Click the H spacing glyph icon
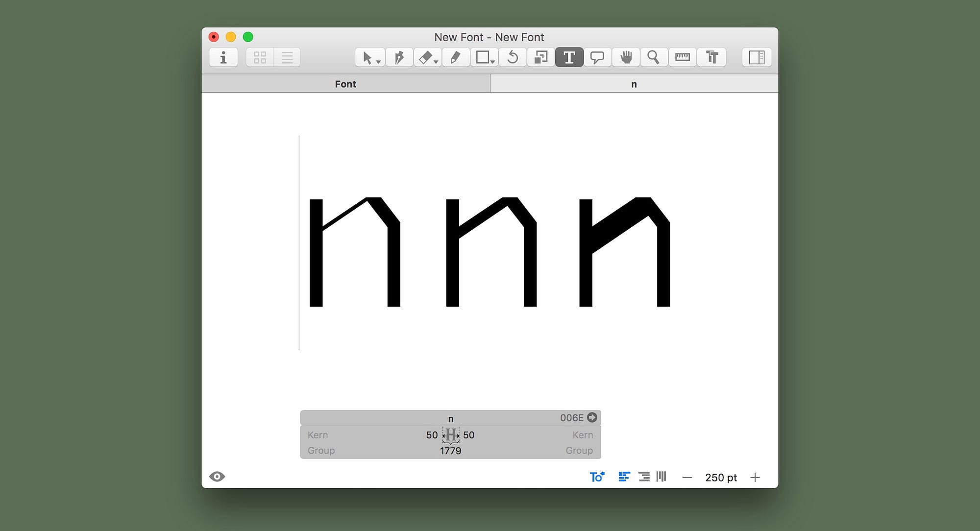 (451, 435)
